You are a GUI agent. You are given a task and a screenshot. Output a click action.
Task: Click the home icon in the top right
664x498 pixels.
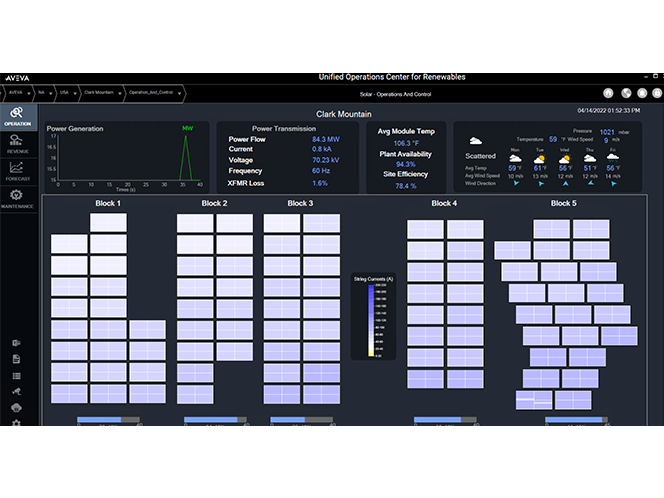(606, 93)
